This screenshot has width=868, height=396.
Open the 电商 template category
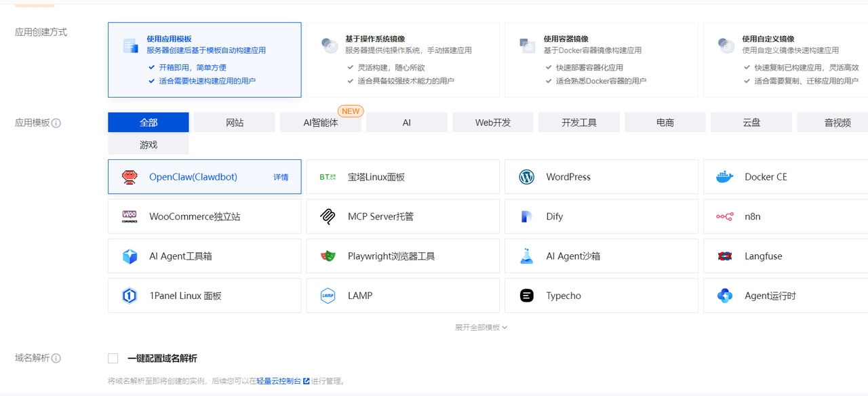point(665,123)
